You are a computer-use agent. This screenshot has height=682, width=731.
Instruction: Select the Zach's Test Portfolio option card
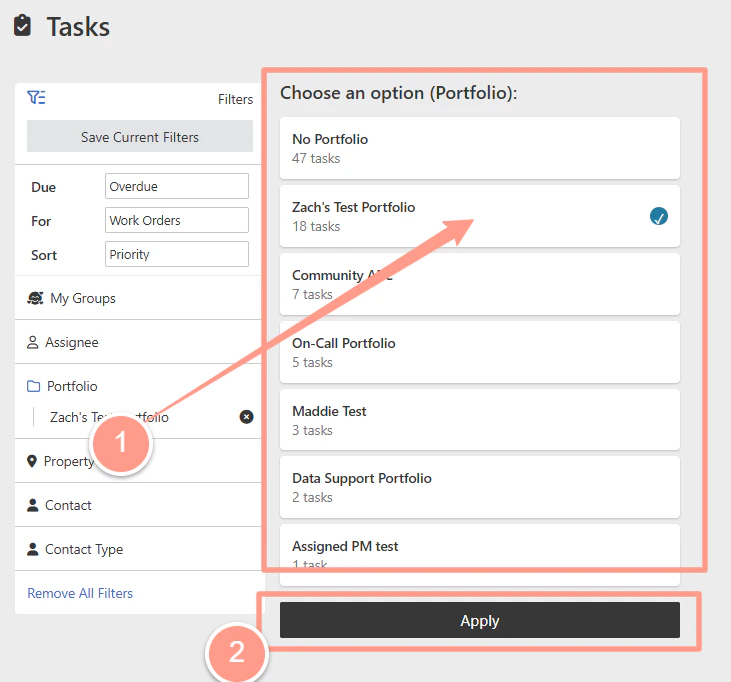(480, 216)
